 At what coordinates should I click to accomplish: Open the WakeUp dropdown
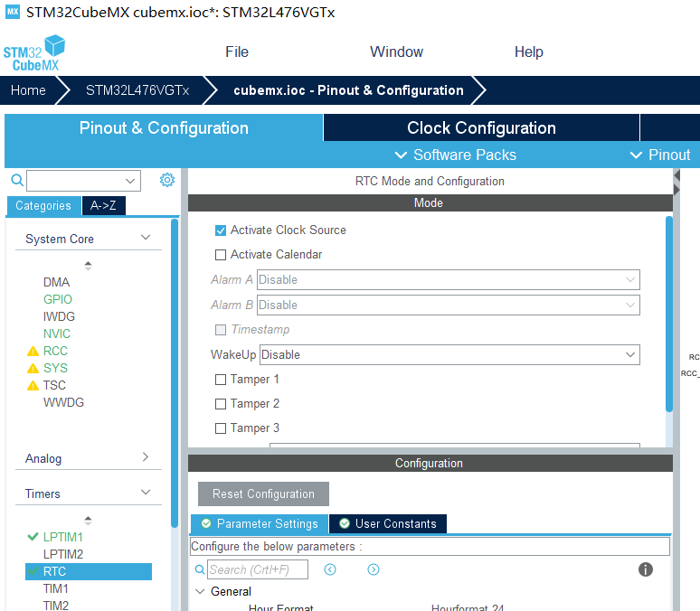[449, 355]
